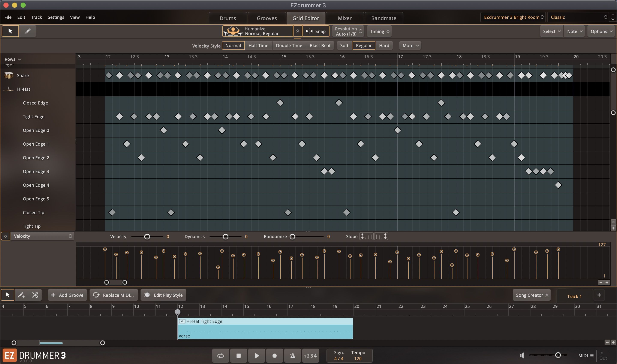Toggle the 1234 count-in button
This screenshot has width=617, height=364.
pos(310,355)
